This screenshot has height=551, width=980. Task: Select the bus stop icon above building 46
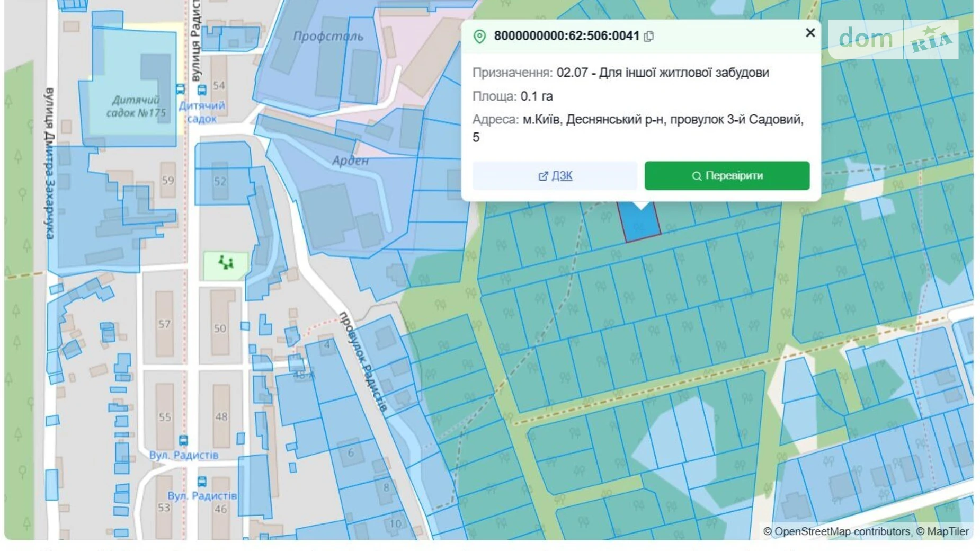pos(202,482)
